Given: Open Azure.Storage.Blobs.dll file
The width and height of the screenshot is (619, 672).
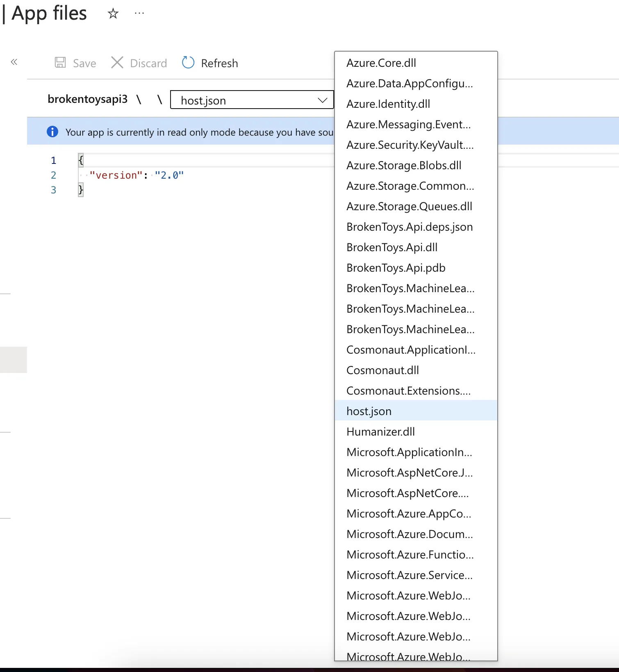Looking at the screenshot, I should pos(404,166).
